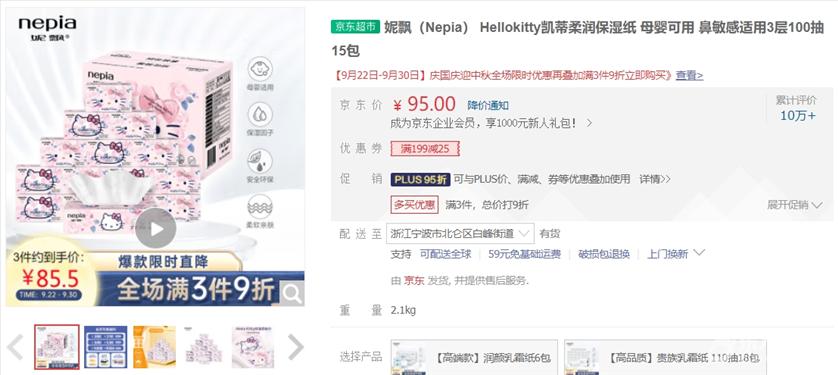Image resolution: width=838 pixels, height=375 pixels.
Task: View the 10万+ cumulative reviews
Action: [797, 115]
